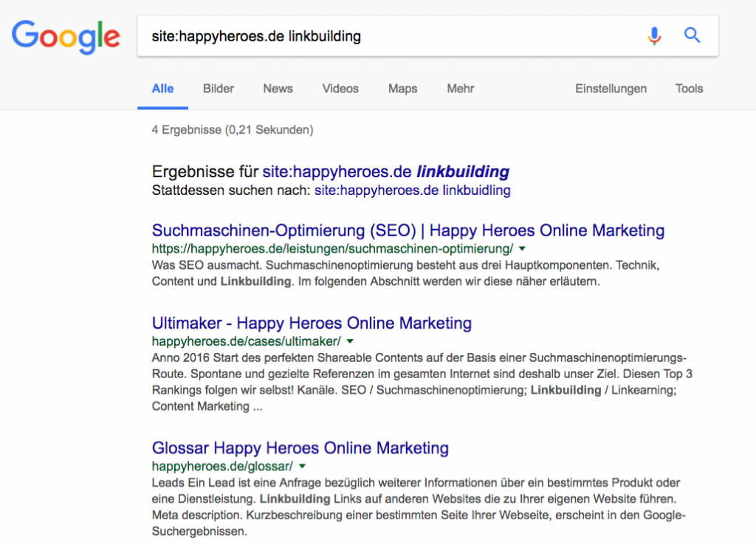The height and width of the screenshot is (548, 756).
Task: Switch to the Bilder tab
Action: (x=218, y=88)
